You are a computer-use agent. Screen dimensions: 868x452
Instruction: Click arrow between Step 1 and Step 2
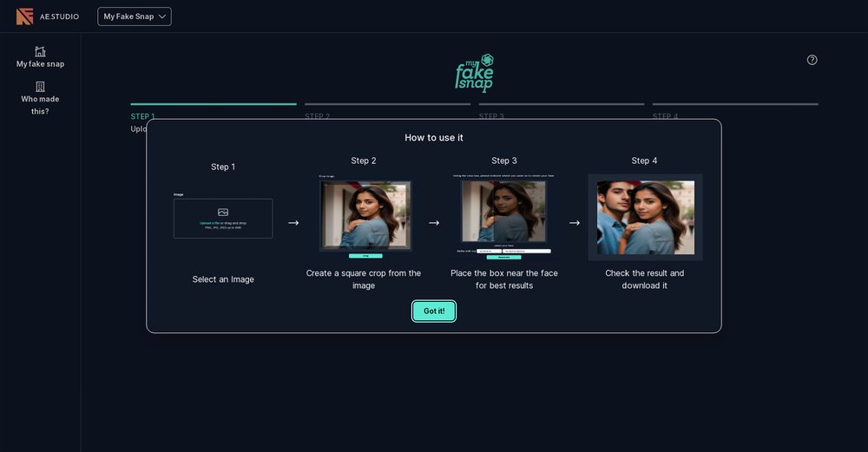click(293, 223)
